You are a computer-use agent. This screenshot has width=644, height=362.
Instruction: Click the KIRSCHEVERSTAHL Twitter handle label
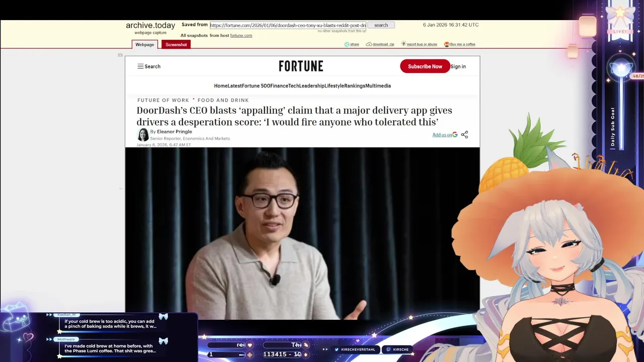[358, 349]
